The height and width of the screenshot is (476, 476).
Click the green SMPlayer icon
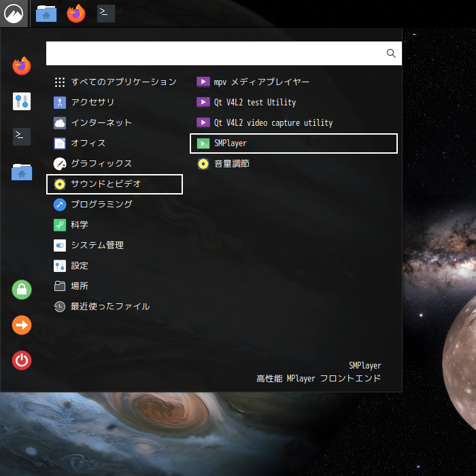tap(203, 143)
